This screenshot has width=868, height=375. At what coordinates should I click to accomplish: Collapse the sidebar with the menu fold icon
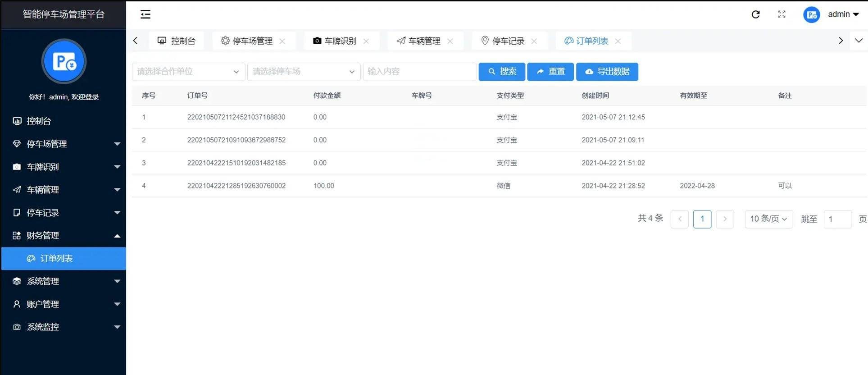pos(145,14)
